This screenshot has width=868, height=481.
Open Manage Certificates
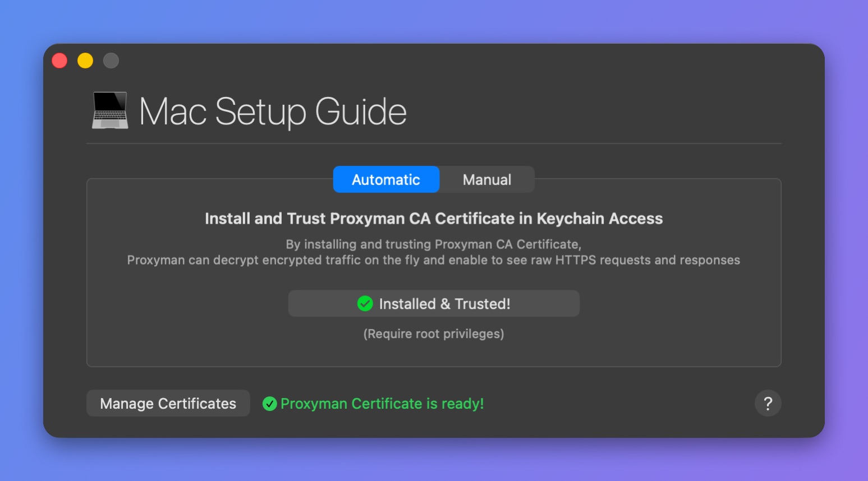click(168, 403)
